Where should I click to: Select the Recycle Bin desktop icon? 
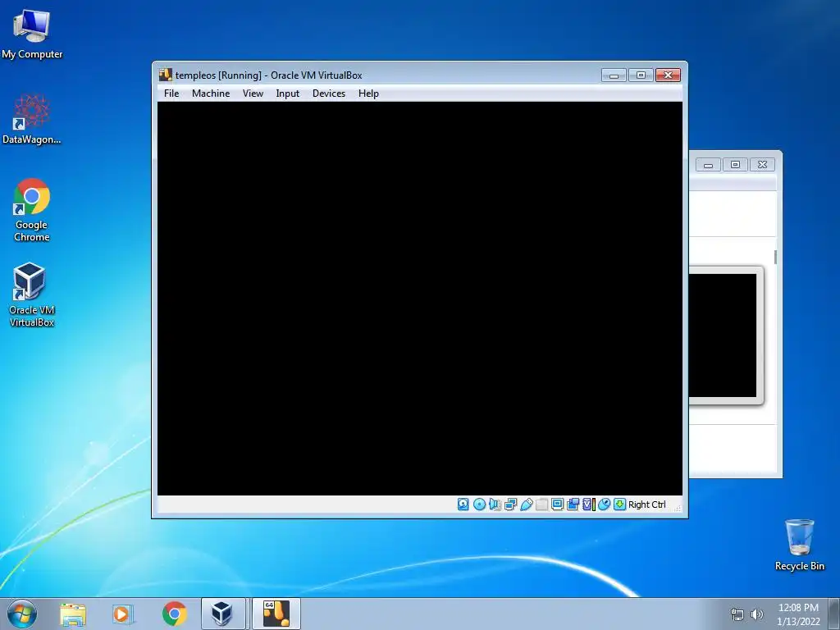click(799, 545)
